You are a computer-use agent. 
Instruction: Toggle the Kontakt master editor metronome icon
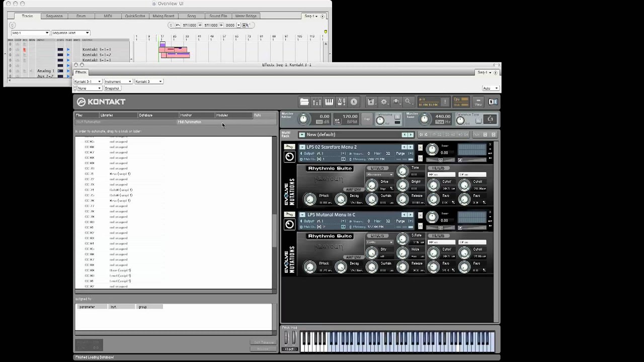[x=342, y=102]
